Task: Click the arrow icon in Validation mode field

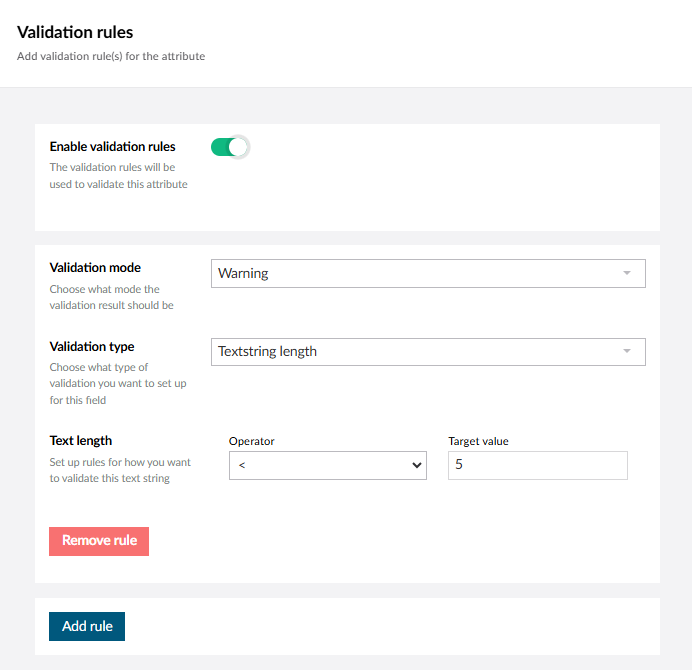Action: (627, 273)
